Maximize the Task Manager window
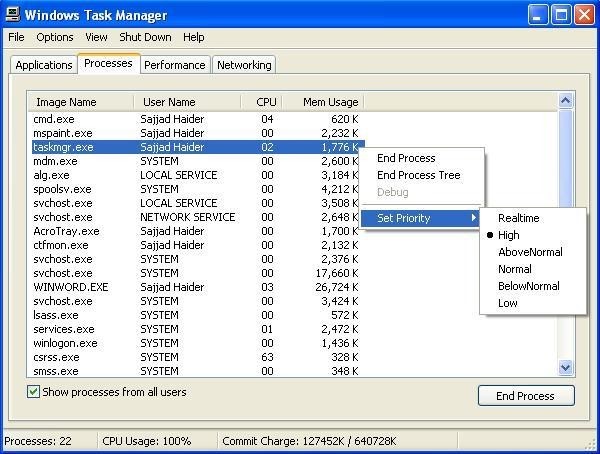This screenshot has width=600, height=454. click(561, 15)
